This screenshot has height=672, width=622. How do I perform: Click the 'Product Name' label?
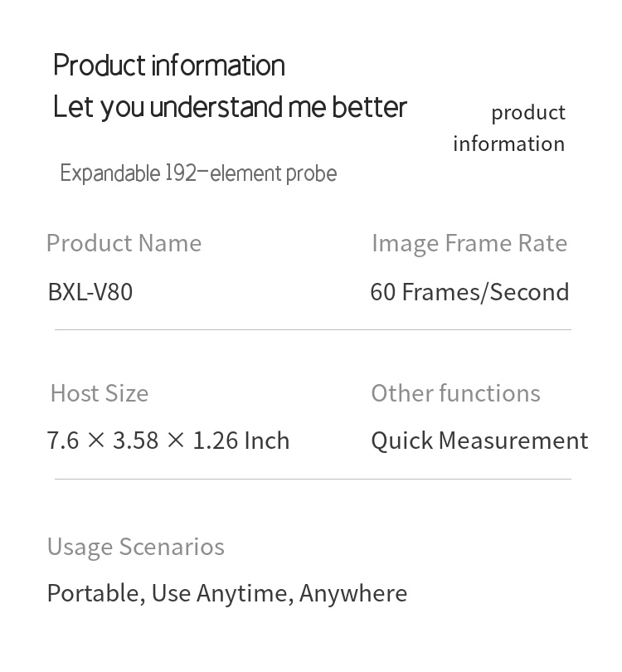point(124,243)
